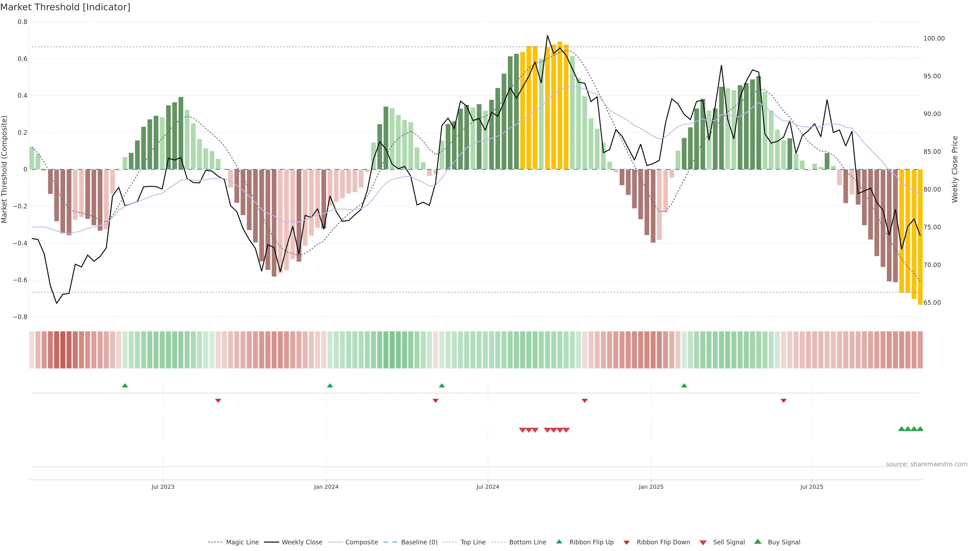
Task: Hide the Composite line via legend
Action: click(x=361, y=542)
